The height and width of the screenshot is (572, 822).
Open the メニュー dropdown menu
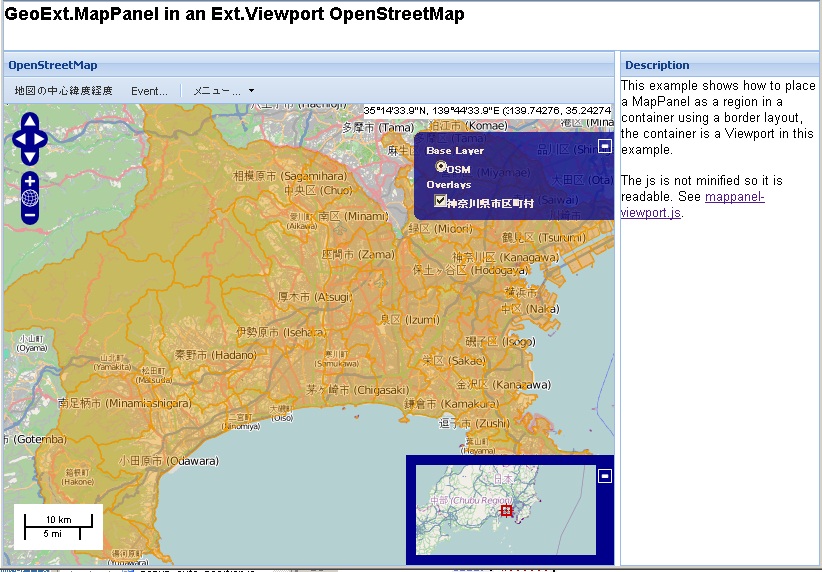coord(223,91)
